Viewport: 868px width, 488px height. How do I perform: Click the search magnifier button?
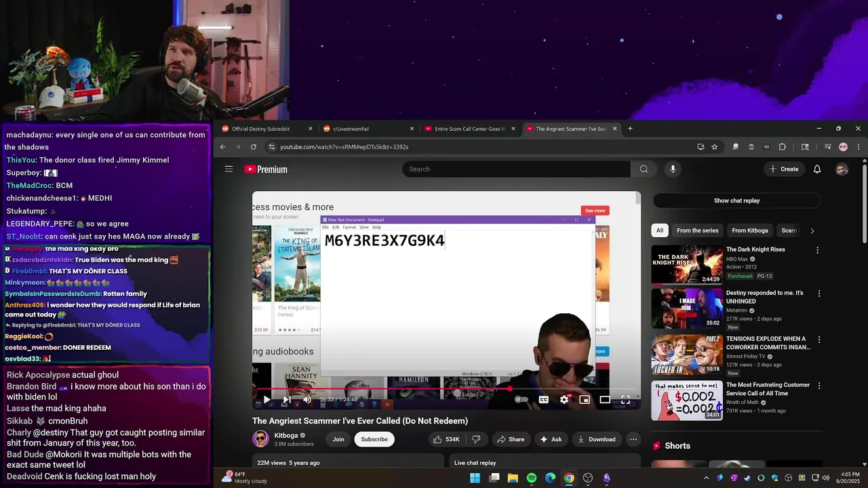tap(644, 169)
